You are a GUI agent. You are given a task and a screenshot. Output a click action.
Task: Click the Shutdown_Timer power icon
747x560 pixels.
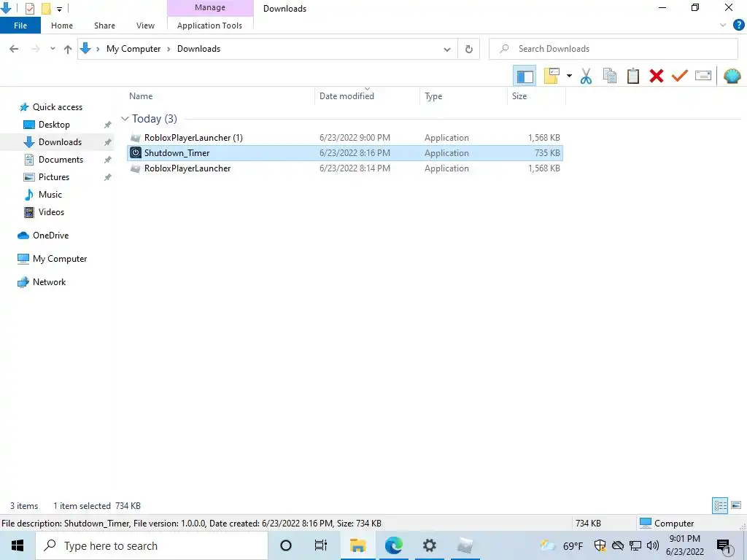coord(136,153)
